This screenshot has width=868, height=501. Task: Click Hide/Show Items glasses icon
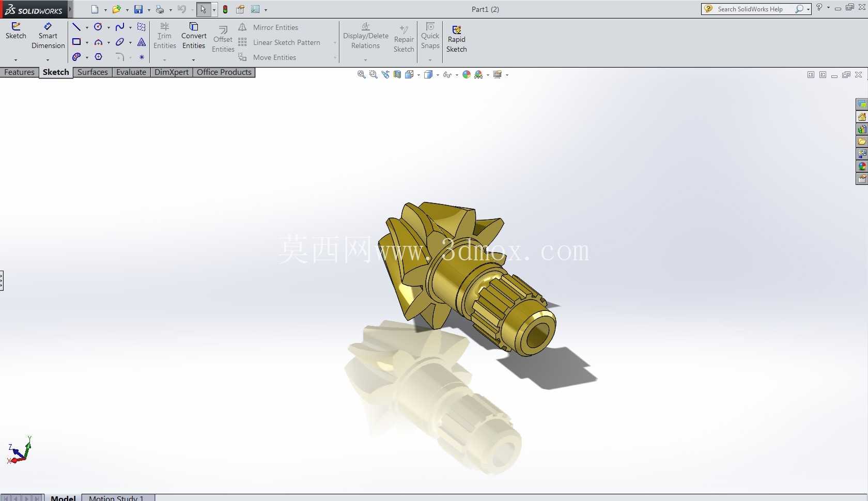coord(447,75)
